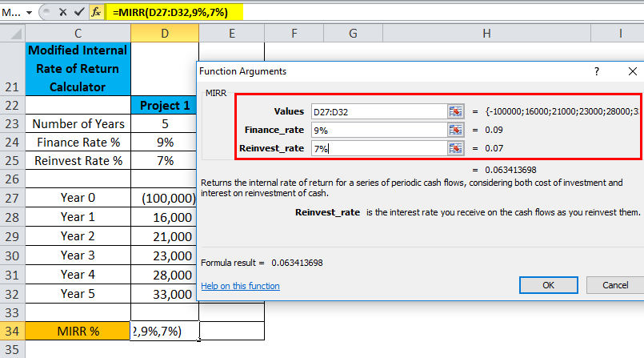Open Insert Function fx icon
Image resolution: width=644 pixels, height=358 pixels.
pos(96,12)
